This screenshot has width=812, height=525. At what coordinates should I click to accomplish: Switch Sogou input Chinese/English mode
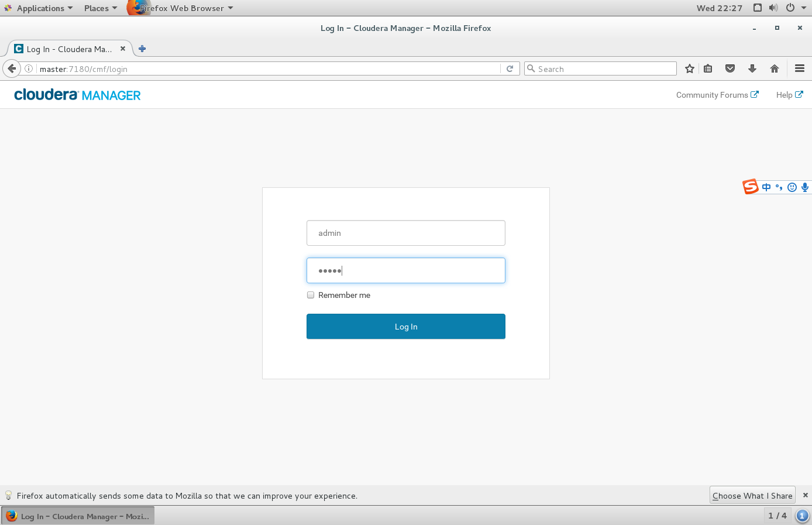tap(766, 187)
